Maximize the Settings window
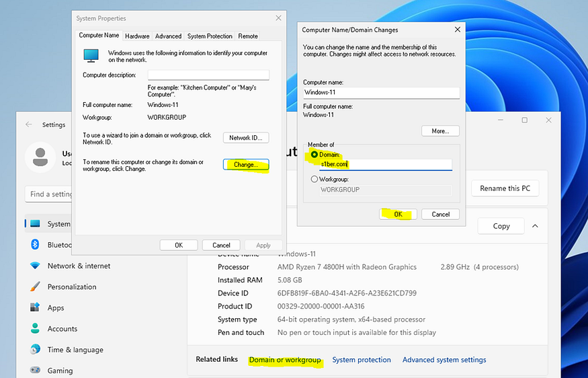This screenshot has height=378, width=588. [x=525, y=120]
